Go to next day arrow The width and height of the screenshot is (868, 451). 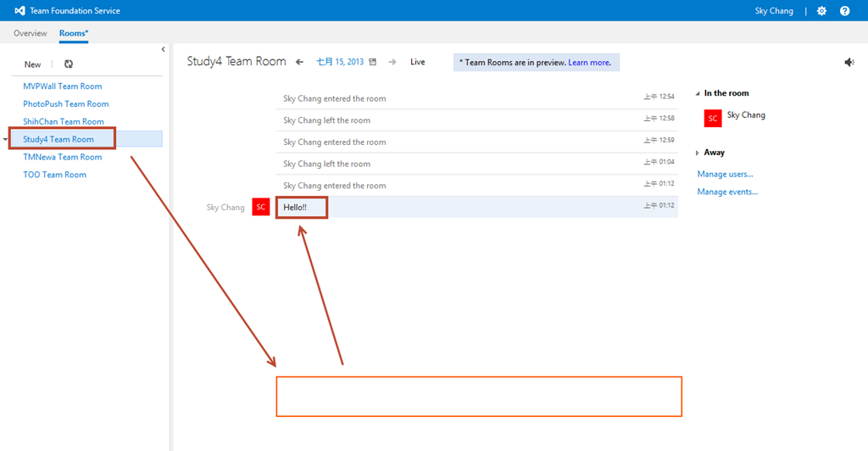(392, 62)
